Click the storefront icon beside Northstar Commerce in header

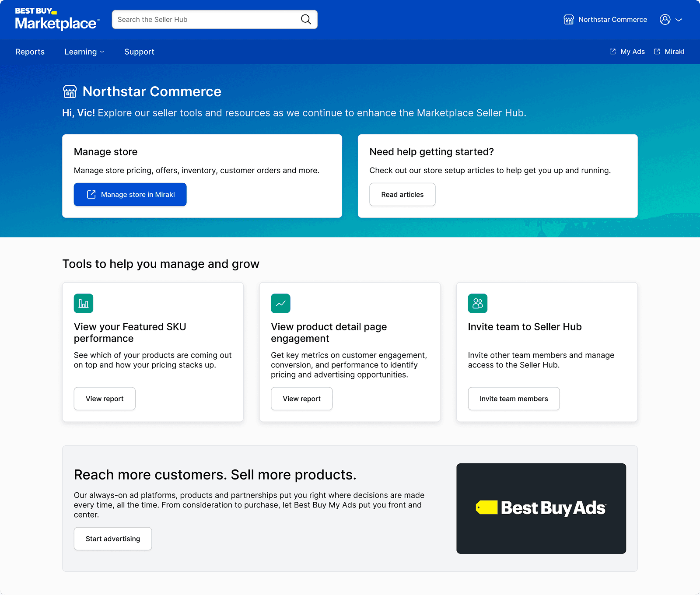tap(569, 20)
